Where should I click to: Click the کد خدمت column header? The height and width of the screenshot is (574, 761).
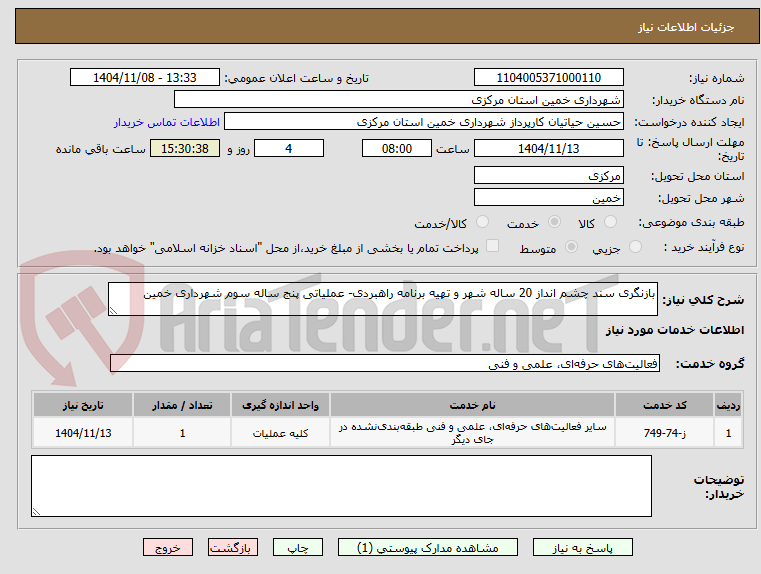click(x=664, y=405)
